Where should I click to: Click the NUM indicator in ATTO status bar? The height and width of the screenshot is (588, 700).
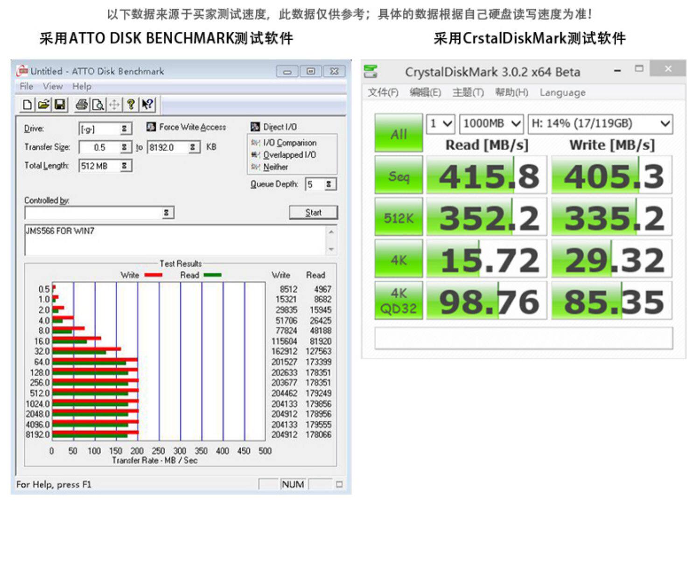293,484
